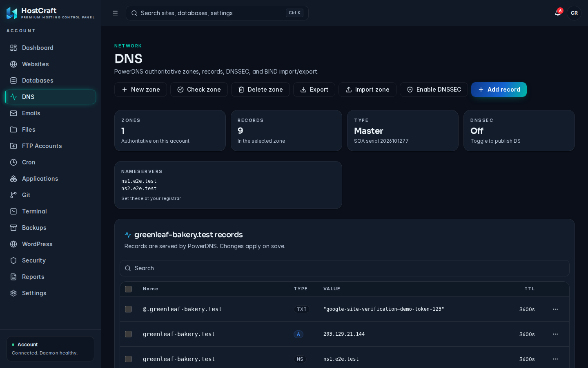Export the zone file

(x=314, y=90)
